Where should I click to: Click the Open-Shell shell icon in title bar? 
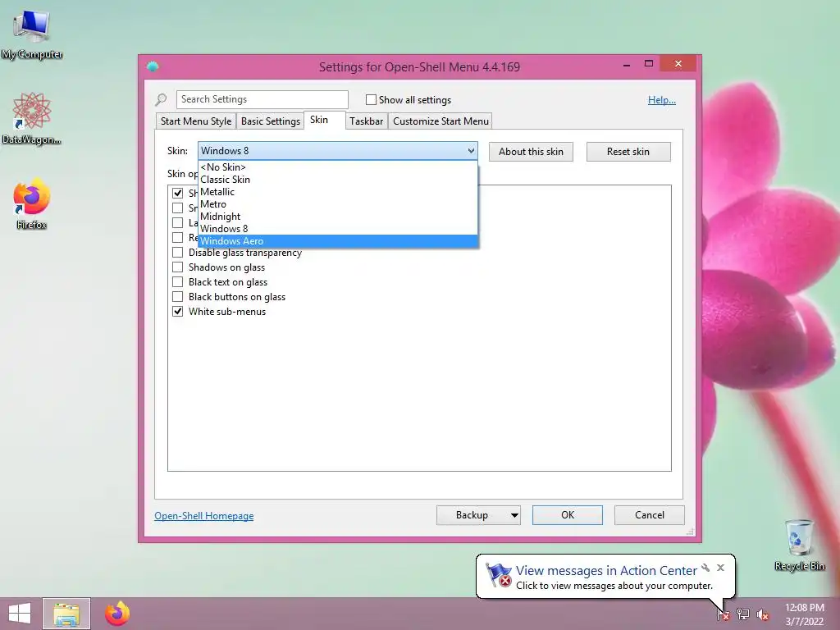(153, 66)
